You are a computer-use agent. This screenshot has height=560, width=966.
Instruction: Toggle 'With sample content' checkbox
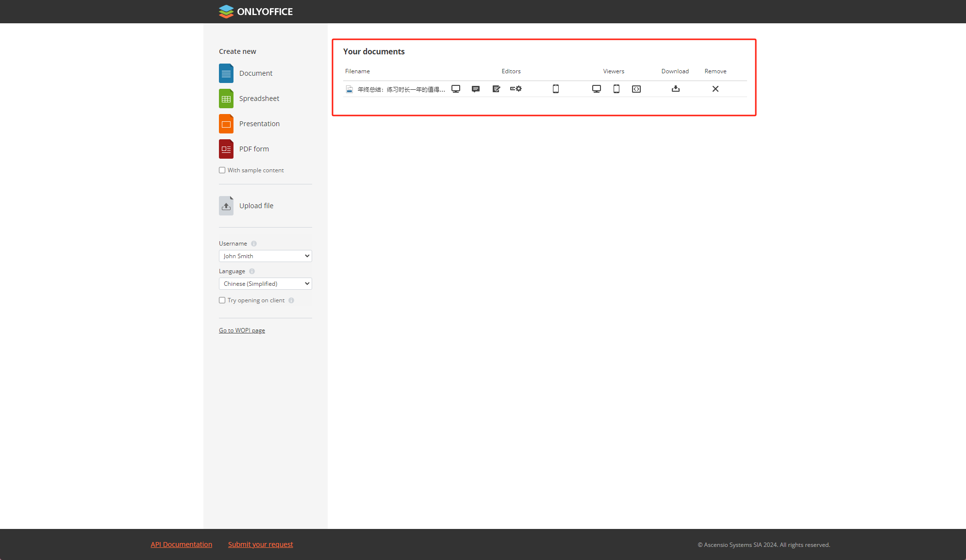click(x=222, y=170)
